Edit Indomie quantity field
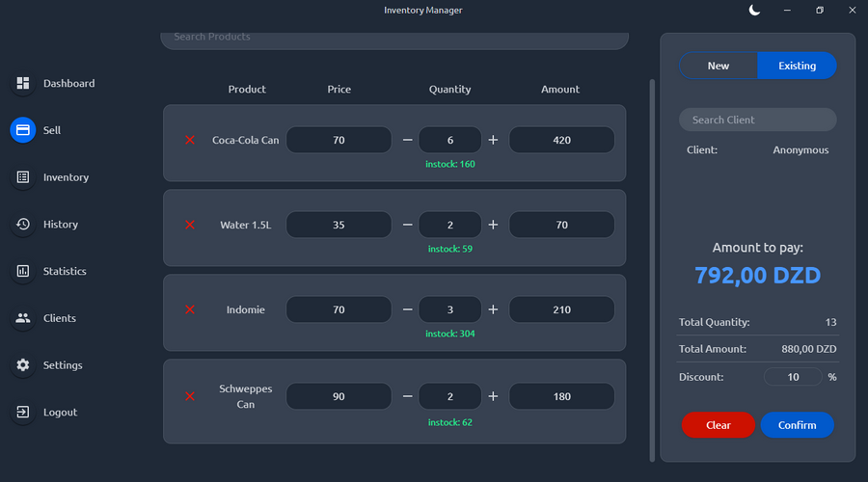This screenshot has height=482, width=868. tap(450, 309)
